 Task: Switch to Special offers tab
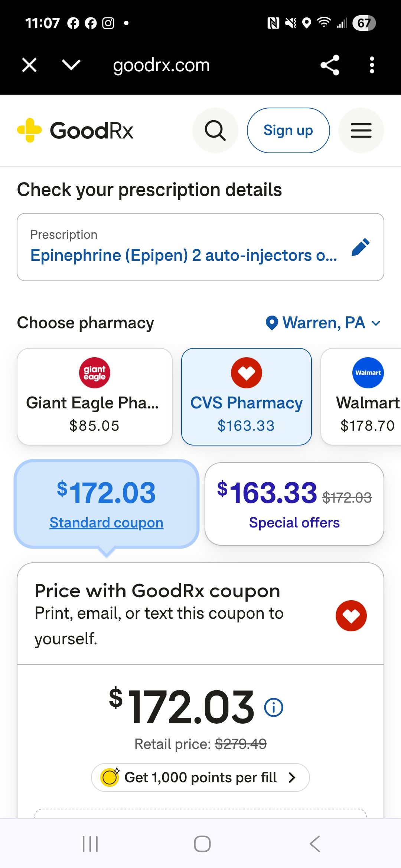pos(294,504)
